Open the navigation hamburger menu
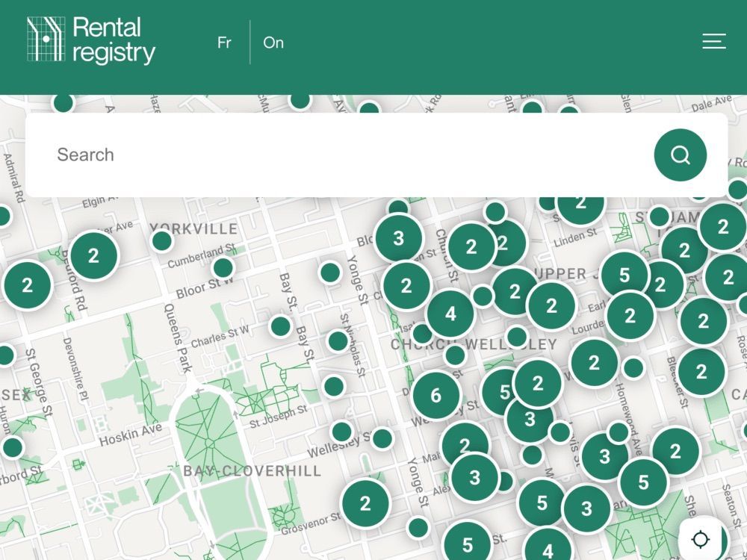Image resolution: width=747 pixels, height=560 pixels. (x=714, y=43)
